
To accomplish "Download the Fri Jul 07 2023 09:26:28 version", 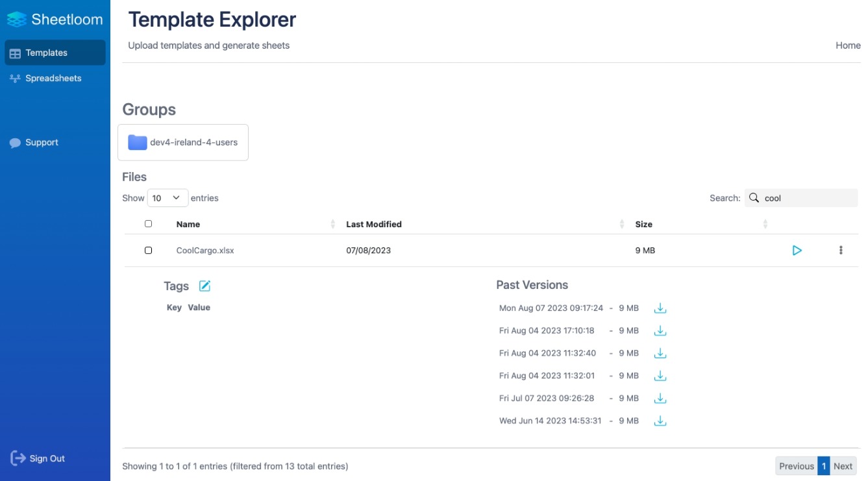I will pyautogui.click(x=660, y=399).
